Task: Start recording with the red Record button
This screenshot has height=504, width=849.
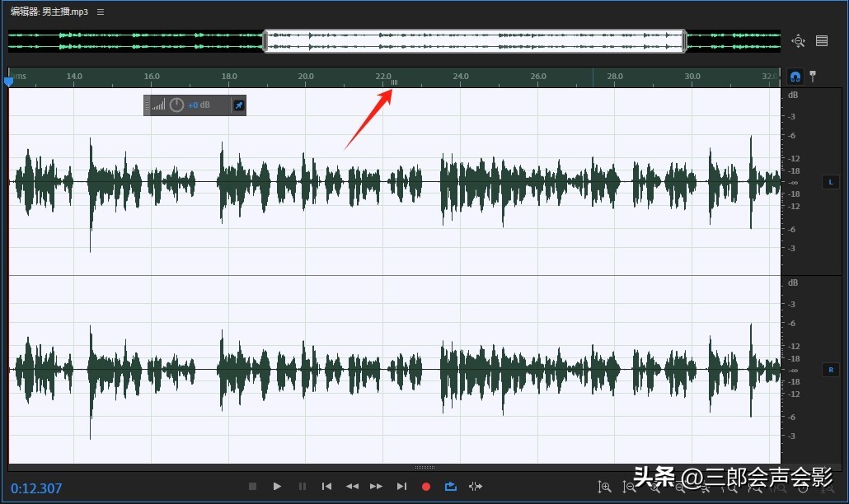Action: 426,487
